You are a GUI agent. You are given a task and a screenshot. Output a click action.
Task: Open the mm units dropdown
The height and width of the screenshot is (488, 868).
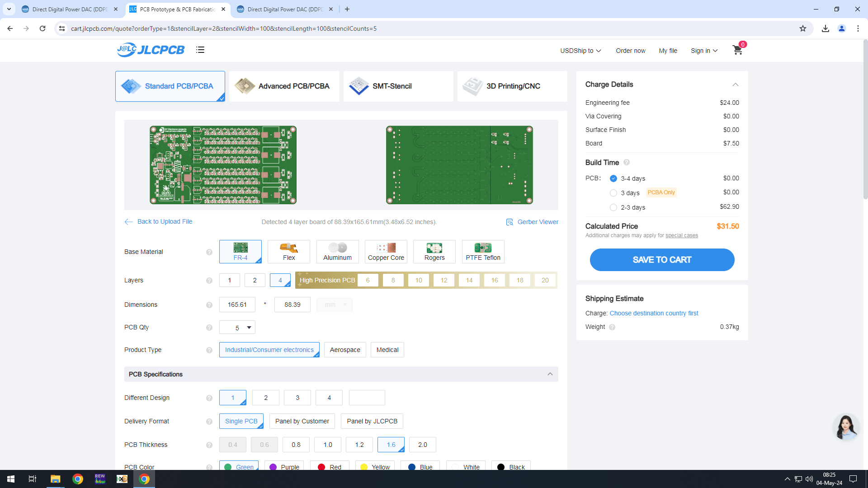click(x=335, y=305)
